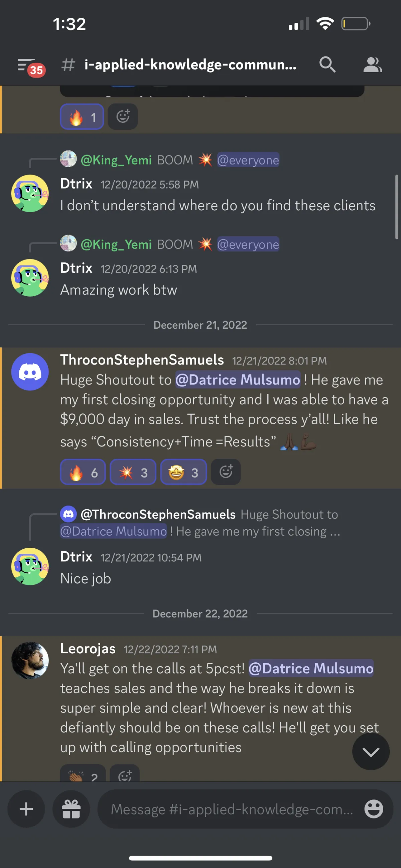
Task: Tap the @Datrice Mulsumo mention in Leorojas message
Action: click(x=311, y=668)
